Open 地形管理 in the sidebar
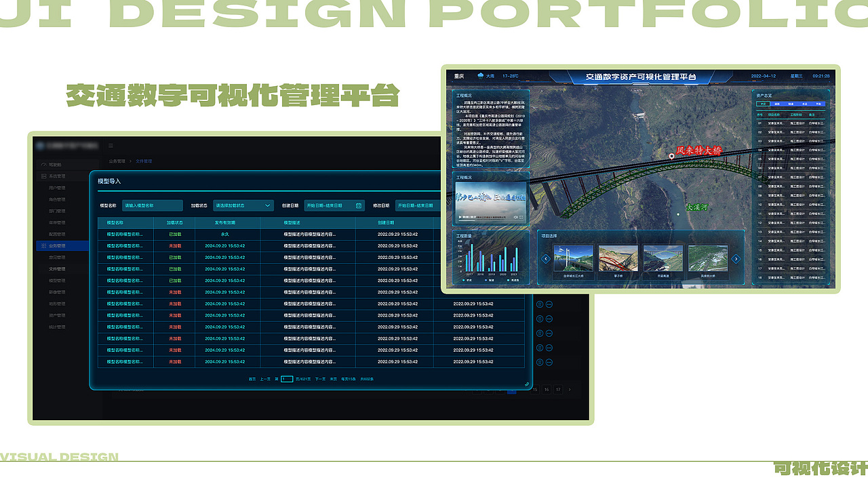 [x=57, y=304]
